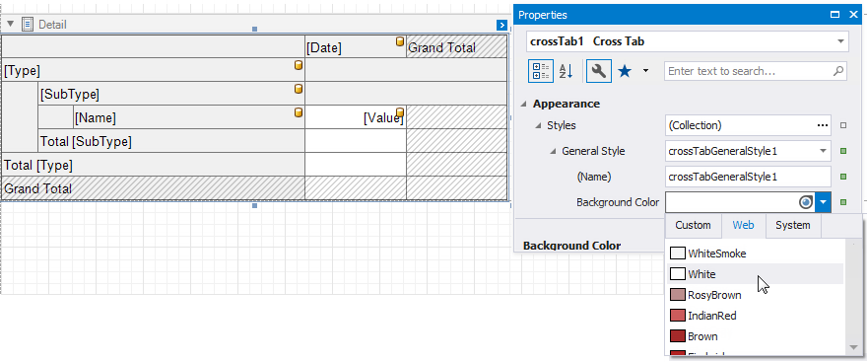Screen dimensions: 868x362
Task: Select the bottom-left Grand Total row cell
Action: 154,188
